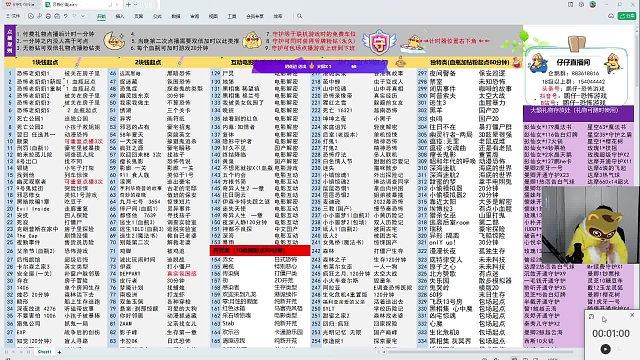Open the 视图 ribbon tab
The height and width of the screenshot is (360, 640).
click(213, 16)
